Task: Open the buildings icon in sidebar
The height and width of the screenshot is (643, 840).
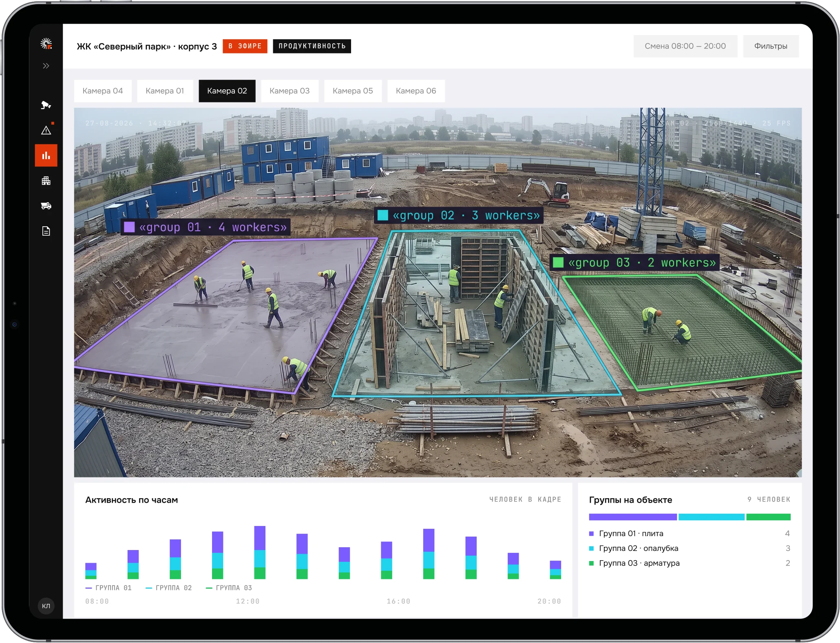Action: point(46,181)
